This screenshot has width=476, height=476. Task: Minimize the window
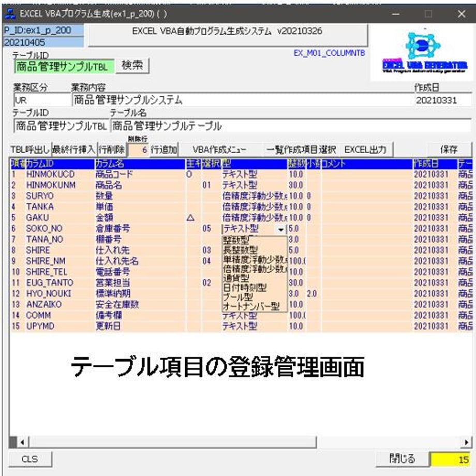[x=396, y=14]
